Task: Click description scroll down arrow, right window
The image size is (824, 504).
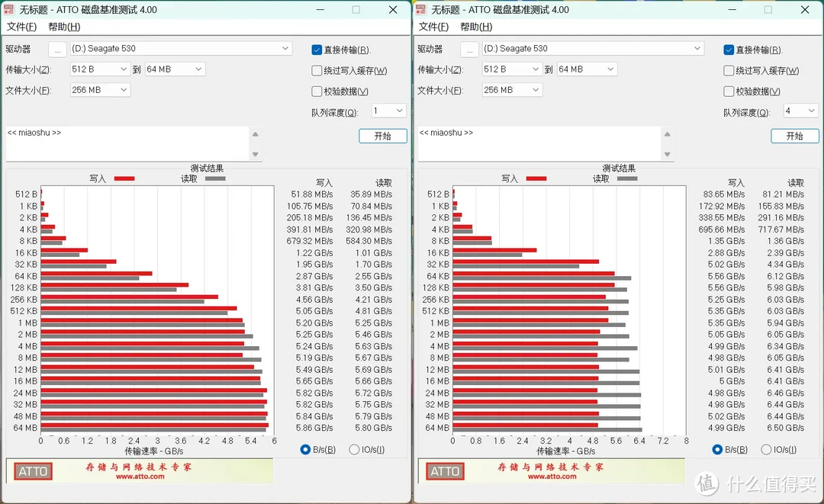Action: (x=668, y=154)
